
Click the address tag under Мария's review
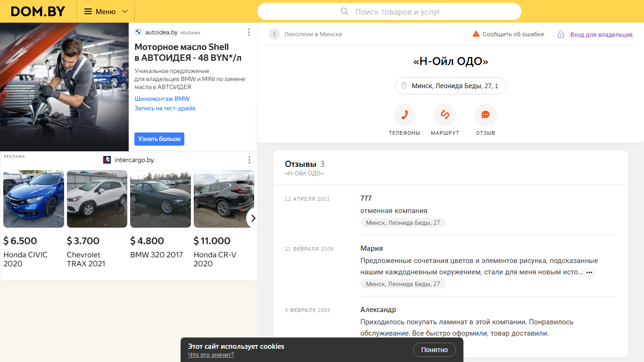[x=403, y=284]
